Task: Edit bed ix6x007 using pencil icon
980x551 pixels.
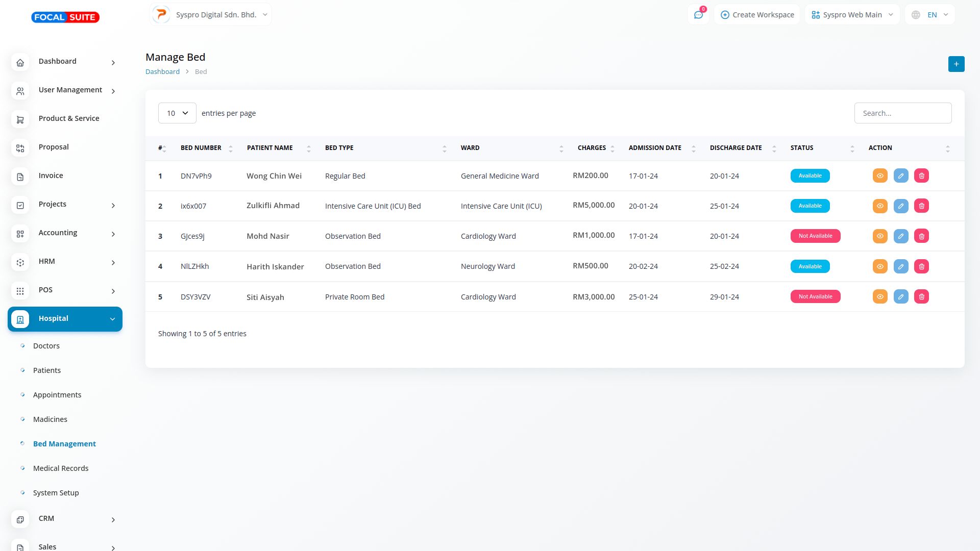Action: (x=900, y=206)
